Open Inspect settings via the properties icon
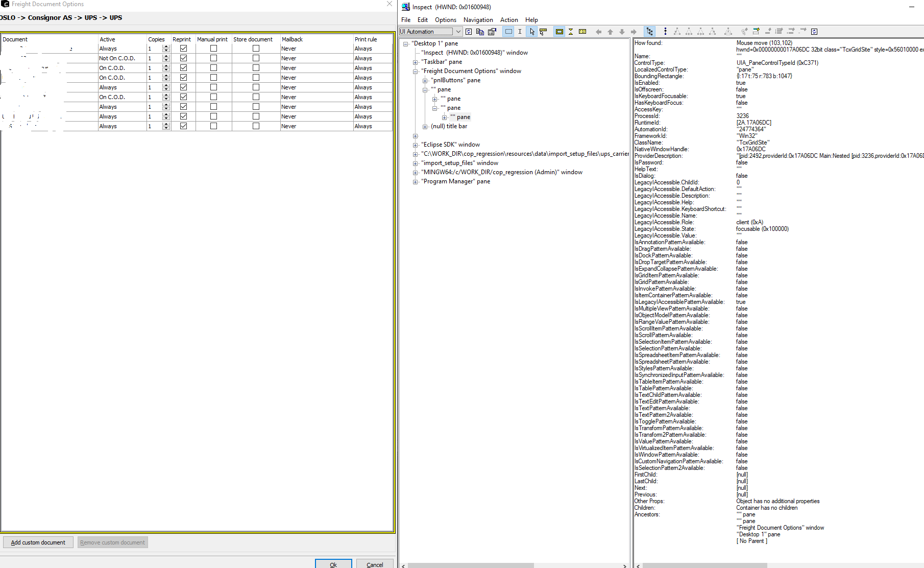This screenshot has height=568, width=924. 492,31
